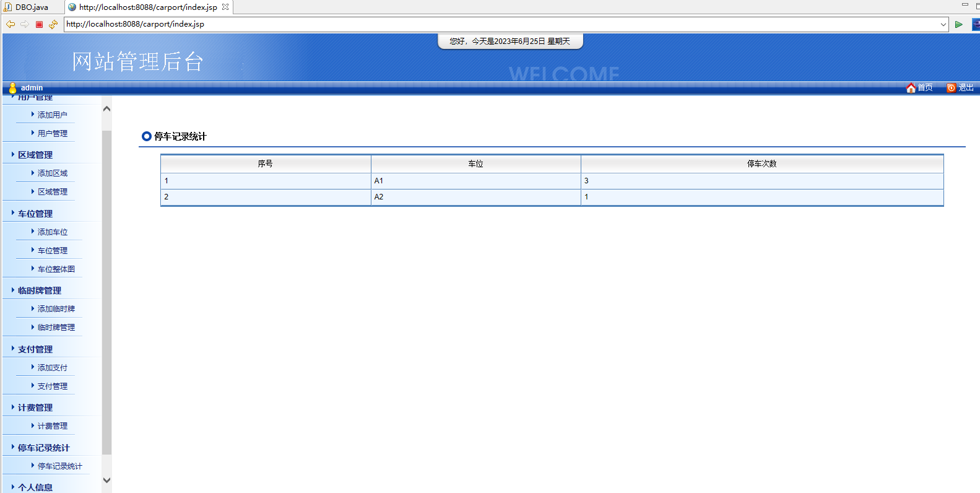Click the refresh page icon
The height and width of the screenshot is (493, 980).
tap(53, 24)
